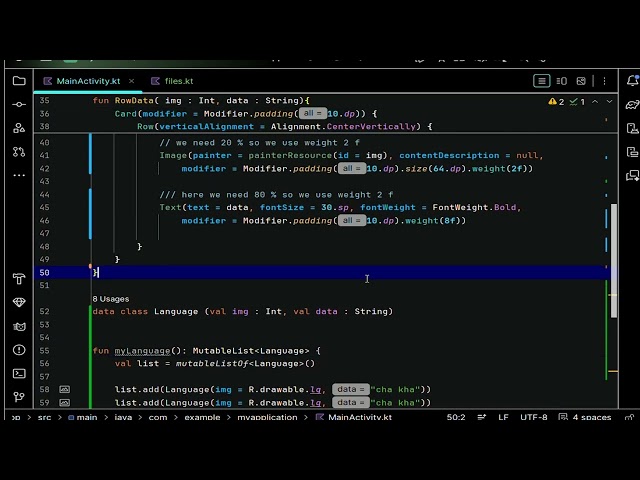640x480 pixels.
Task: Click the myLanguage function name
Action: click(x=142, y=351)
